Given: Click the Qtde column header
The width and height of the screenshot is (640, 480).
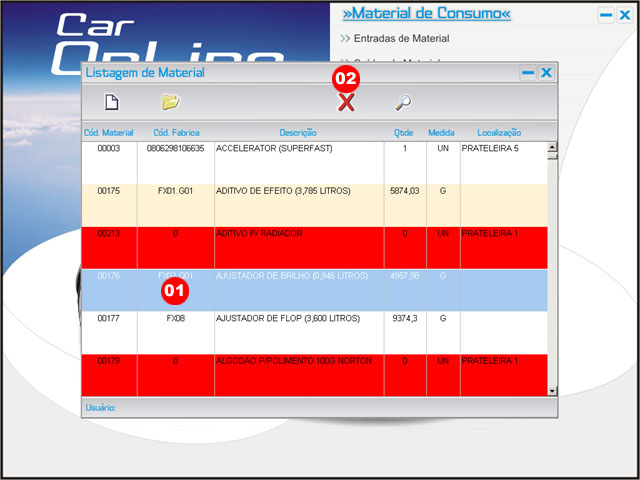Looking at the screenshot, I should tap(404, 132).
